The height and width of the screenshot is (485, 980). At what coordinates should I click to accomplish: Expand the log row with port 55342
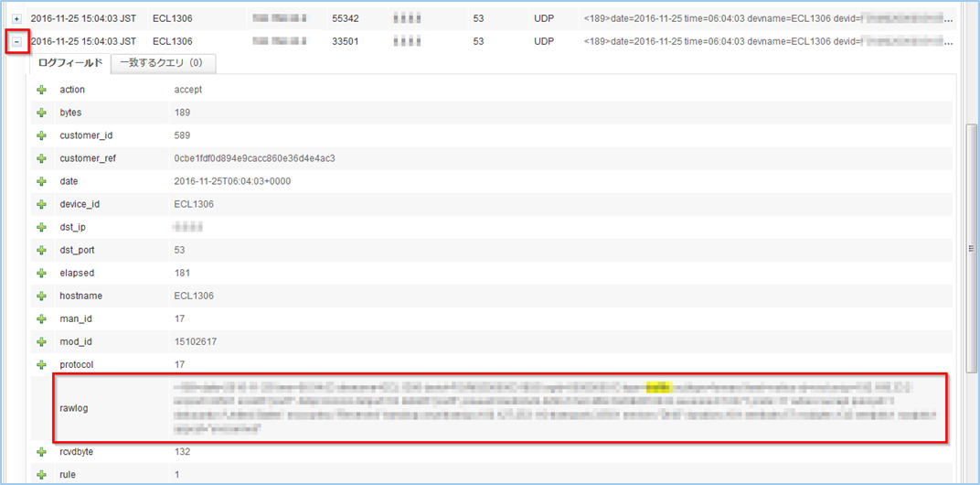(16, 19)
